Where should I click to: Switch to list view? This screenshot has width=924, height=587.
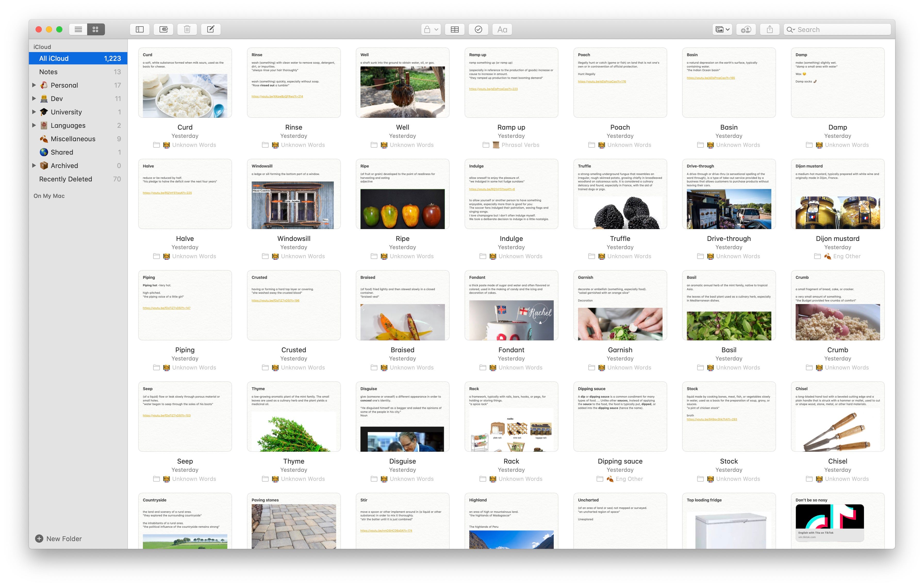click(x=78, y=30)
